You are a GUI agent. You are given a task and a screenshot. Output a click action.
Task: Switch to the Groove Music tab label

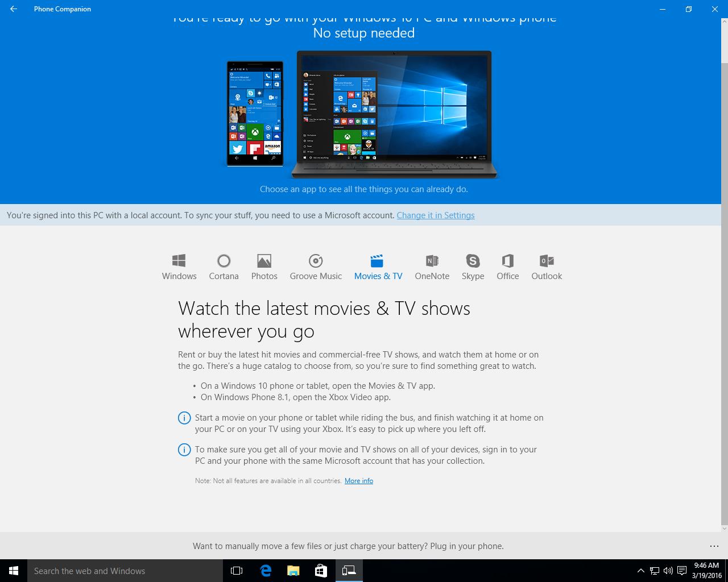pos(316,276)
